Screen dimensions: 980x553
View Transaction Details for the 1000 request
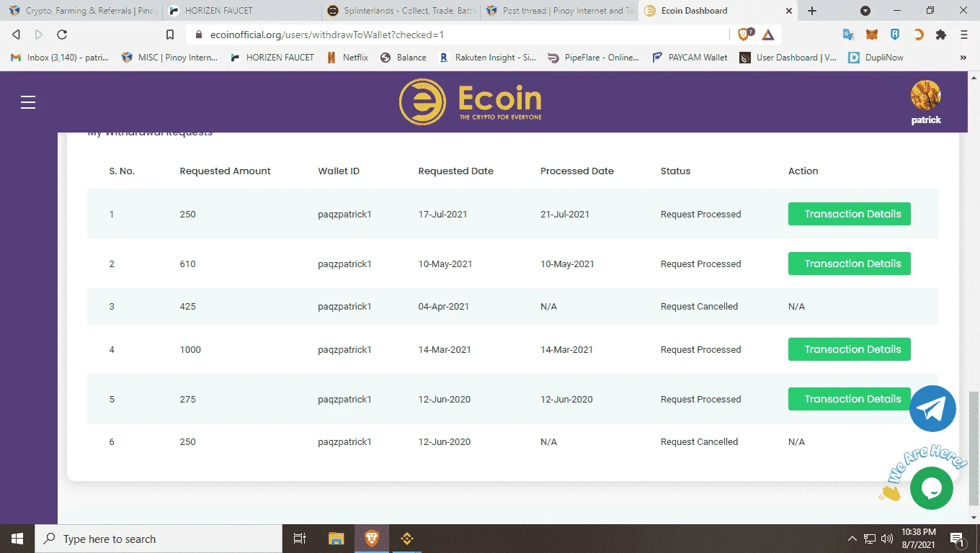pyautogui.click(x=850, y=349)
